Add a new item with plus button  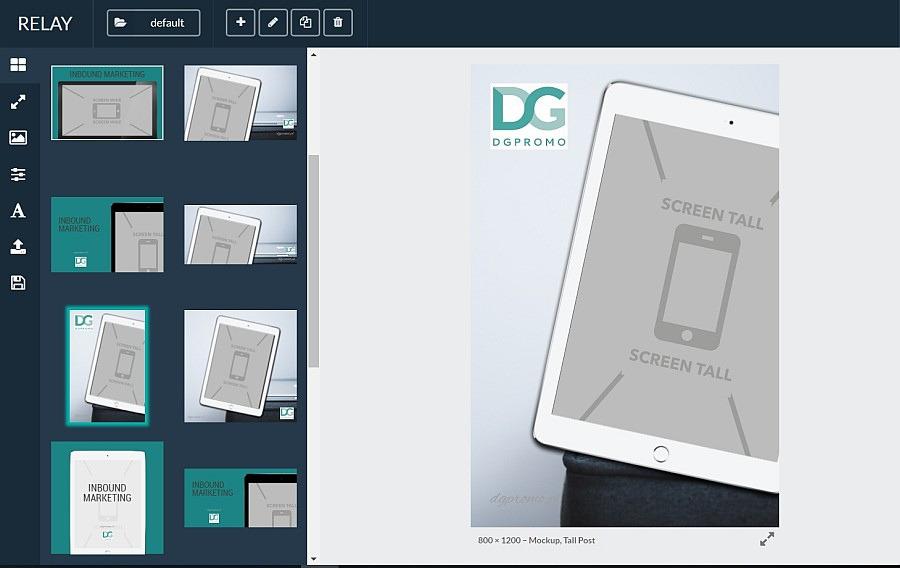click(240, 23)
